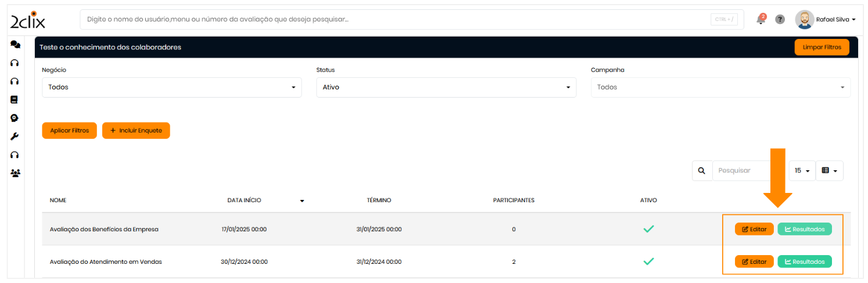Screen dimensions: 868x283
Task: Select the wrench settings icon in sidebar
Action: tap(15, 137)
